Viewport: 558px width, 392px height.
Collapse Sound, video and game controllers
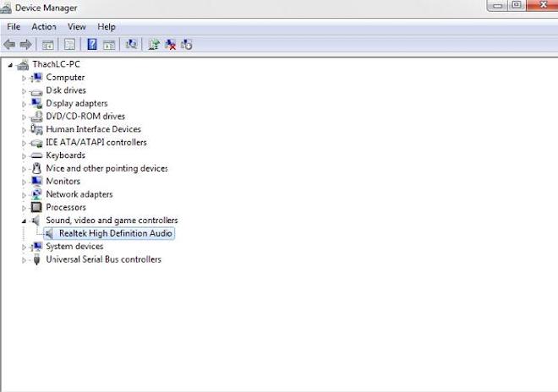pos(24,220)
